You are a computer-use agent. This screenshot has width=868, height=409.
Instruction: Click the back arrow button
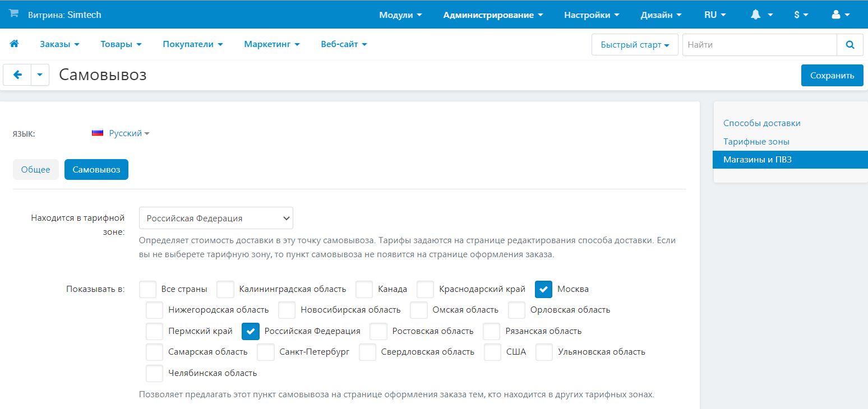17,75
